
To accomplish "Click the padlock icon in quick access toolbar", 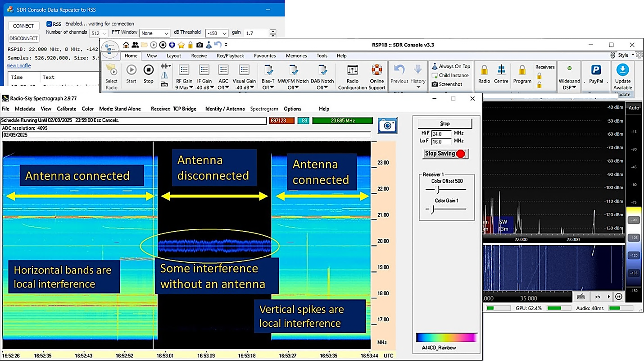I will tap(190, 45).
